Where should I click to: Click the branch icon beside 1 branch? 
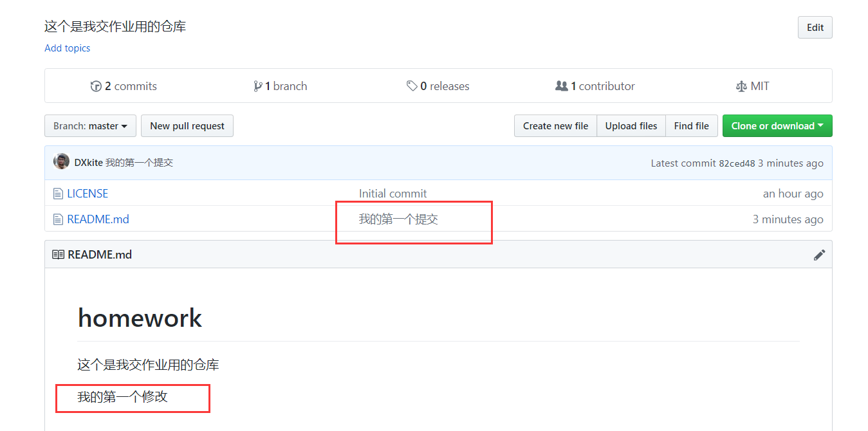point(258,86)
